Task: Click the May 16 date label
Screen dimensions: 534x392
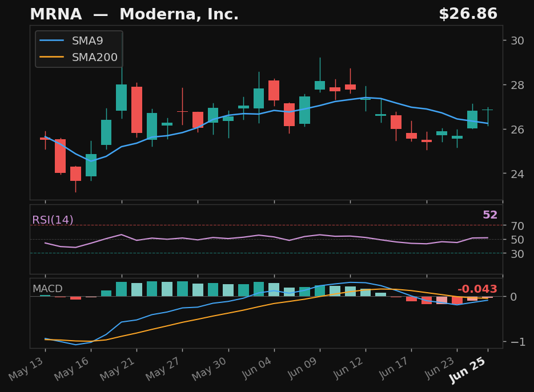Action: click(x=72, y=369)
